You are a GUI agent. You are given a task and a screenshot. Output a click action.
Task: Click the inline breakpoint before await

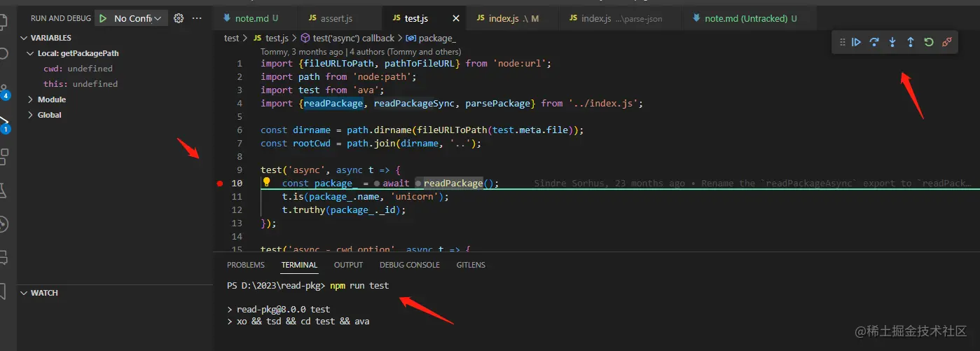(377, 184)
